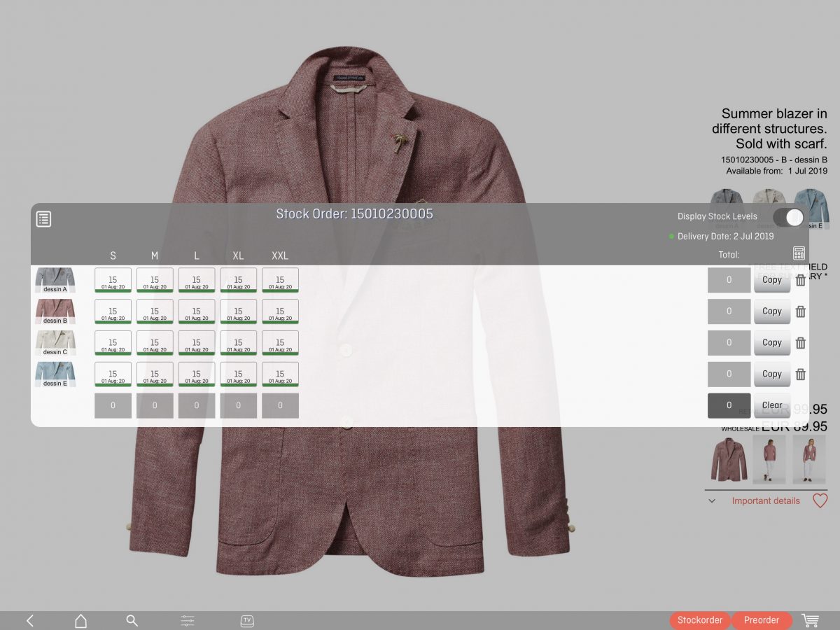Select the dessin E size XL quantity field
The width and height of the screenshot is (840, 630).
pyautogui.click(x=238, y=374)
